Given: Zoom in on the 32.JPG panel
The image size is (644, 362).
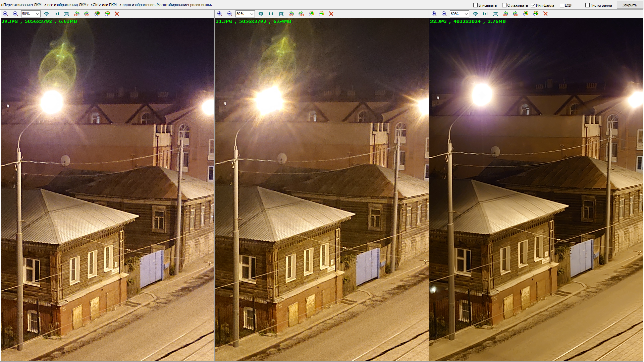Looking at the screenshot, I should point(434,14).
